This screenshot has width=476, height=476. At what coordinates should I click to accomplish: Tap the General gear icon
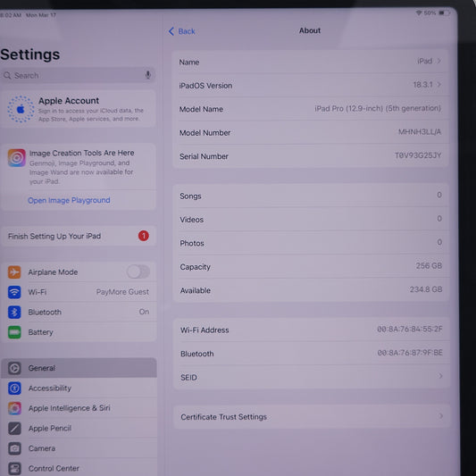click(x=14, y=368)
